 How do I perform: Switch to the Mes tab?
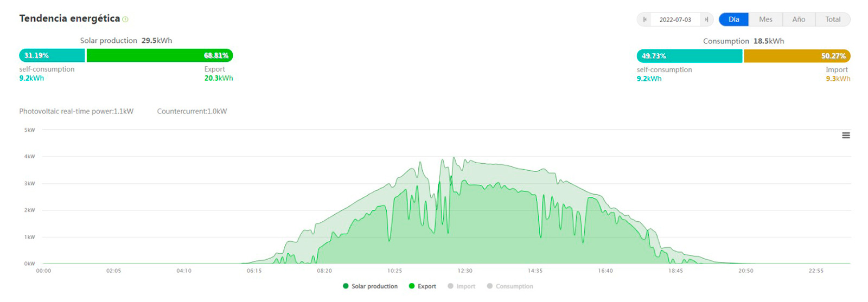(765, 20)
